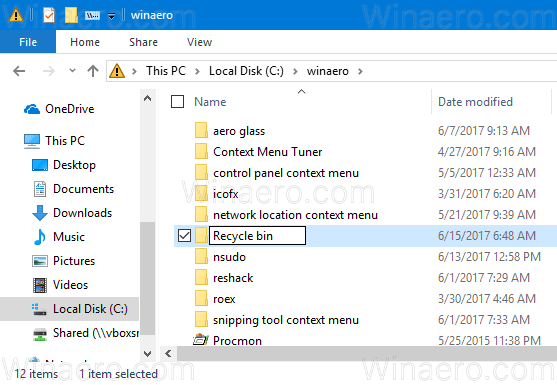Viewport: 557px width, 385px height.
Task: Click the '6/15/2017 6:48 AM' date cell
Action: click(487, 235)
